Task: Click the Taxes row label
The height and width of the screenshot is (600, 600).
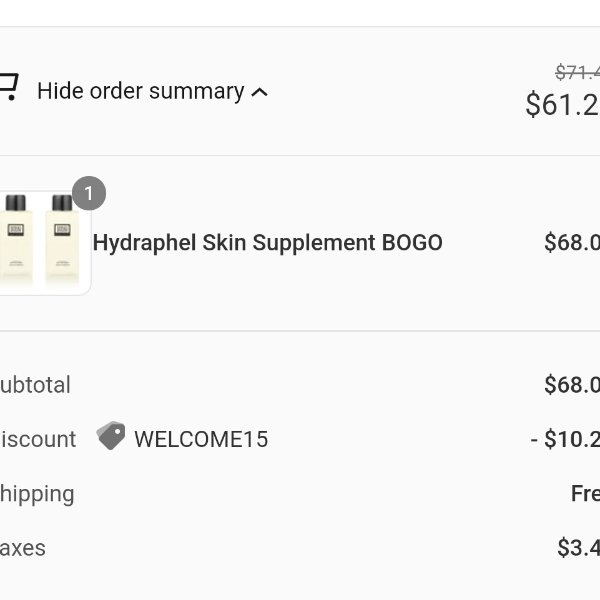Action: point(23,548)
